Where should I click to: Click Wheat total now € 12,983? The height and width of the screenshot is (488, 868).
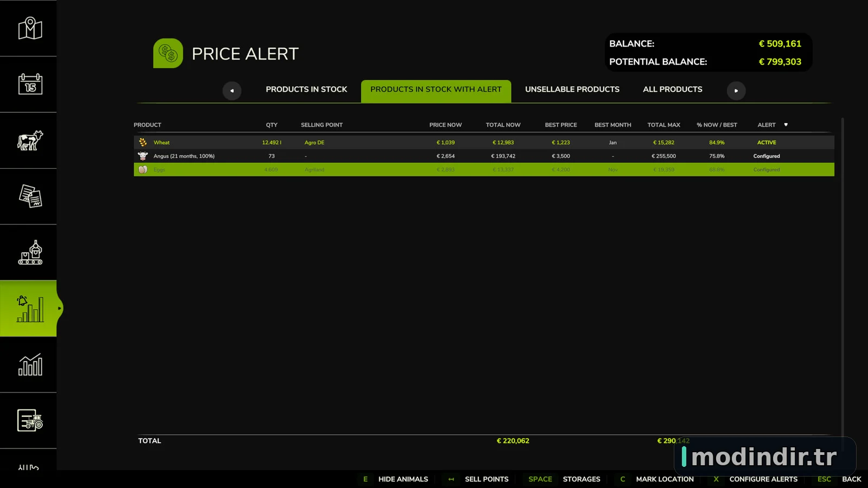click(503, 143)
